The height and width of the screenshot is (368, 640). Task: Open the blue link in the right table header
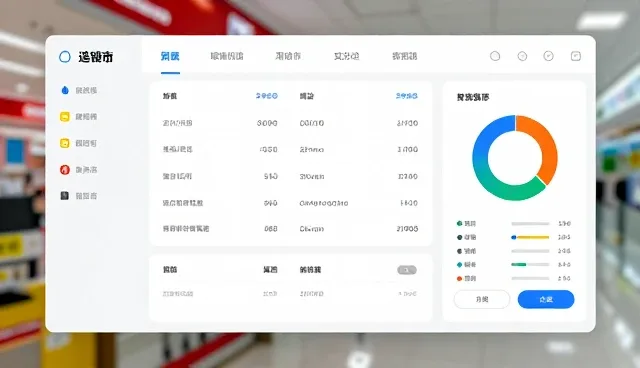(x=407, y=96)
